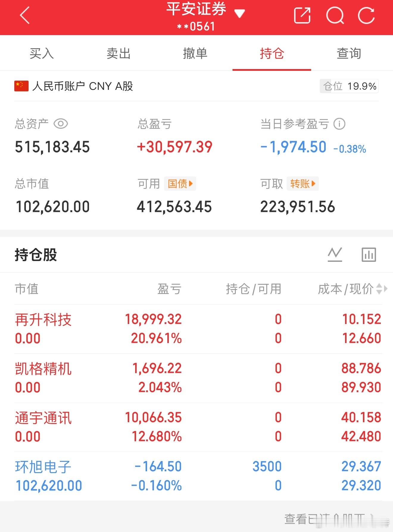Toggle the total assets eye icon

click(x=61, y=123)
